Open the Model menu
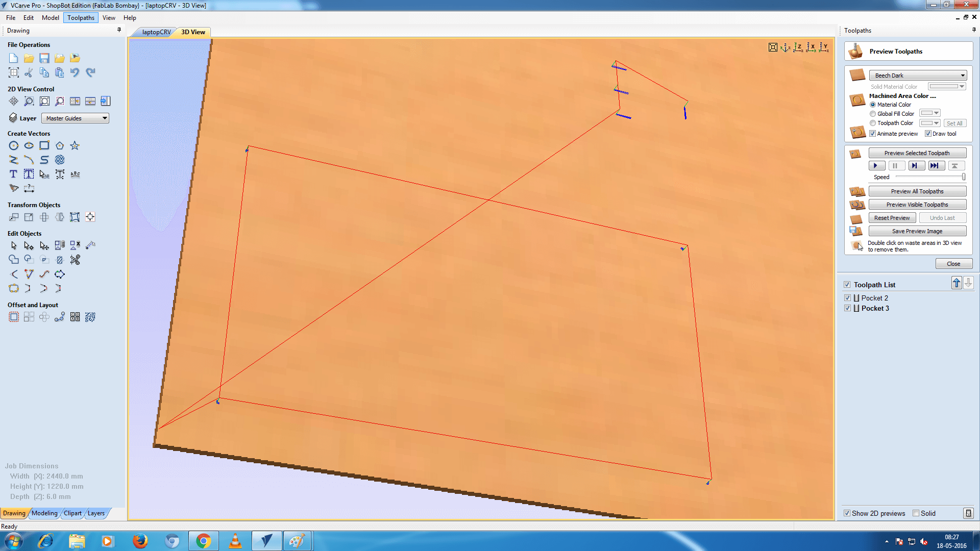Viewport: 980px width, 551px height. 51,18
